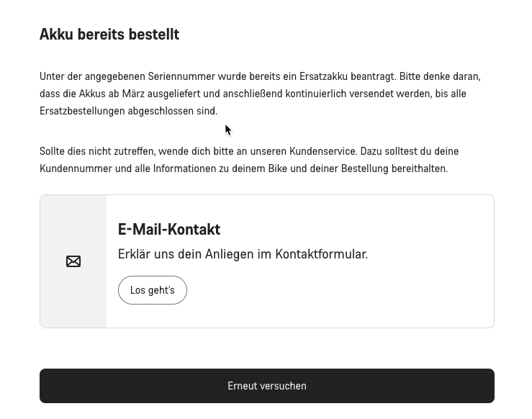
Task: Click the word "Kundenservice" in second paragraph
Action: 323,151
